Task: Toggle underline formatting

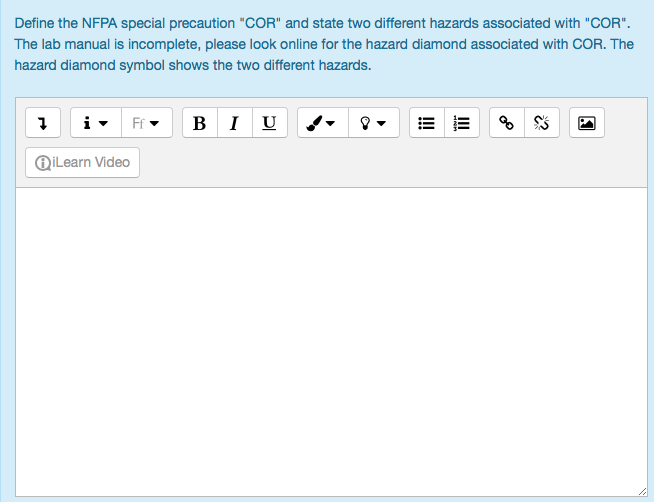Action: point(270,123)
